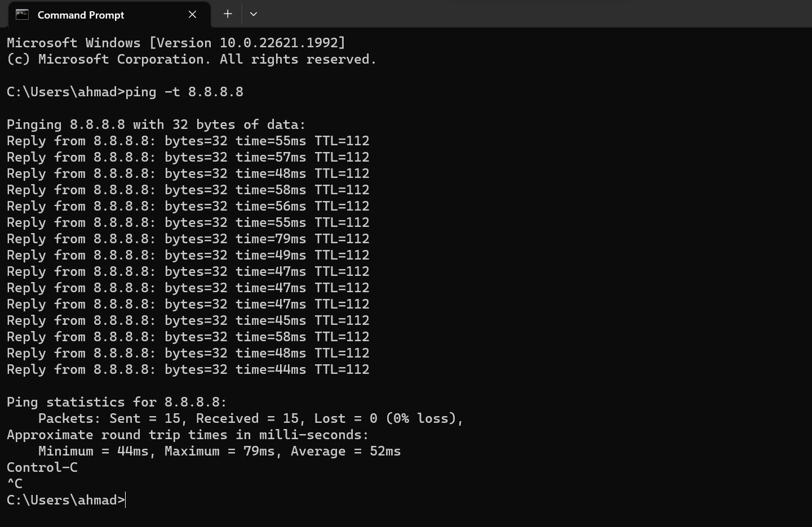The image size is (812, 527).
Task: Open the new tab dropdown chevron
Action: (x=253, y=14)
